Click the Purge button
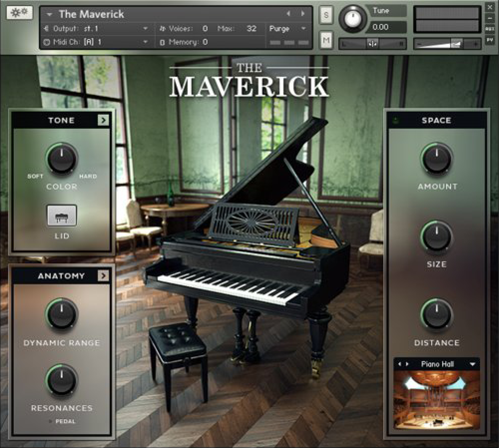Viewport: 499px width, 448px height. [x=279, y=29]
